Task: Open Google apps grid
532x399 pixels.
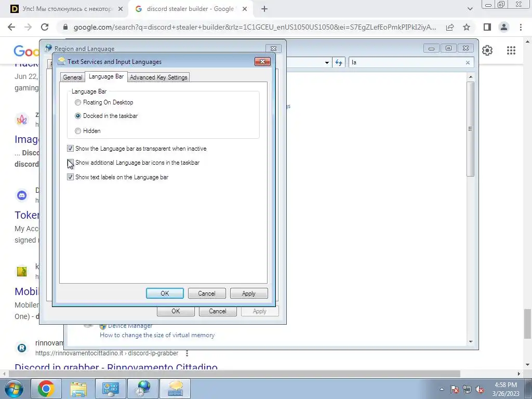Action: (511, 50)
